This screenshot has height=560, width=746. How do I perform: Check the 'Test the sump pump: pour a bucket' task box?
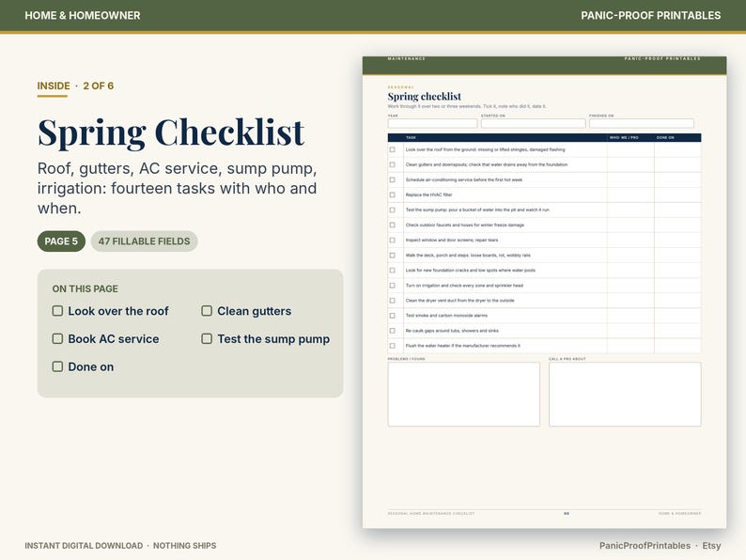coord(393,210)
